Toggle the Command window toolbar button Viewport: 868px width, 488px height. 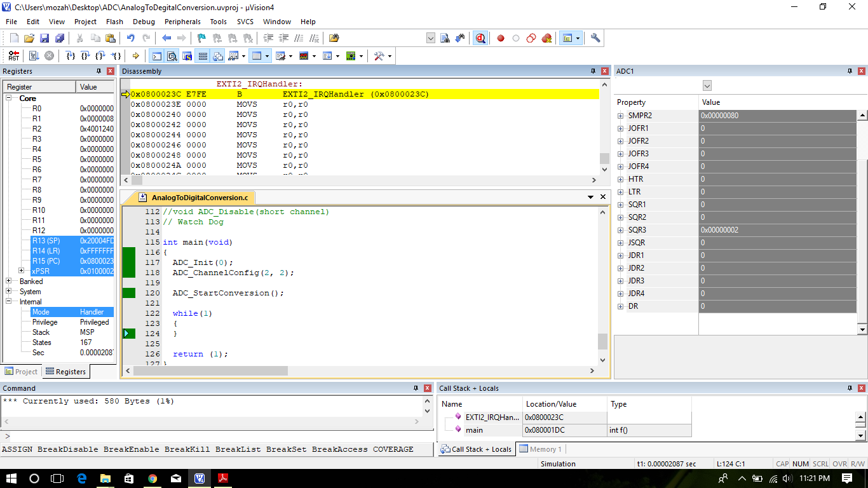[x=156, y=56]
